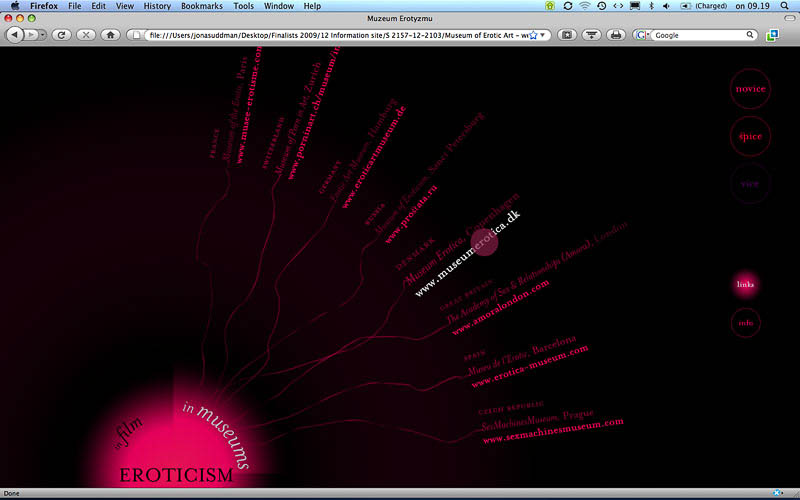Image resolution: width=800 pixels, height=500 pixels.
Task: Click the file:/// address bar field
Action: [338, 35]
